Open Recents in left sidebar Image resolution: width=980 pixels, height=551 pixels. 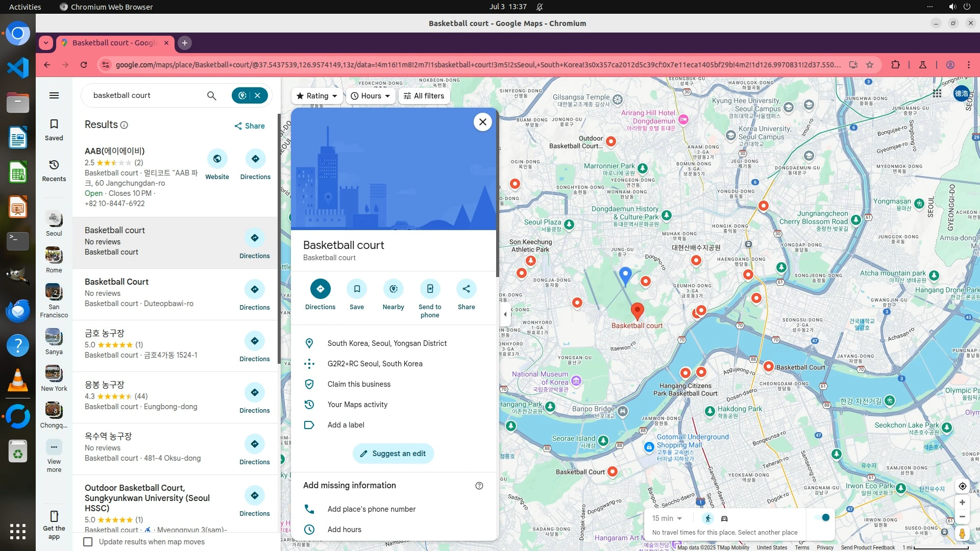pos(54,170)
